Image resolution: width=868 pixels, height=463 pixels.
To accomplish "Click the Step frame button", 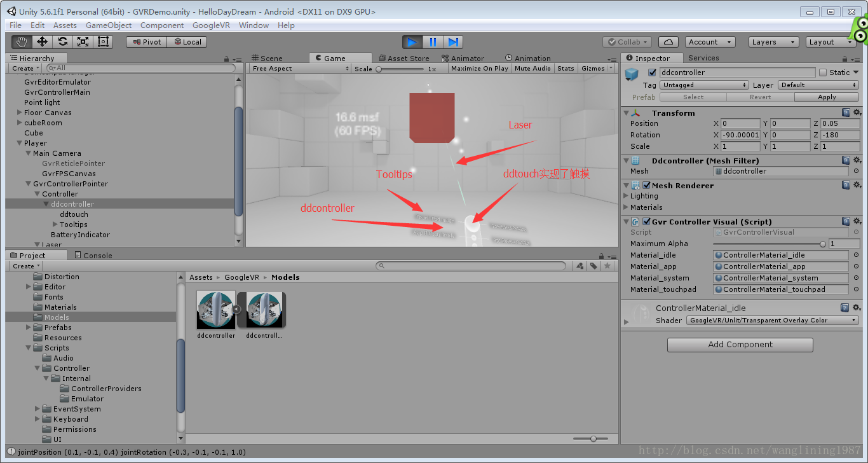I will coord(453,42).
